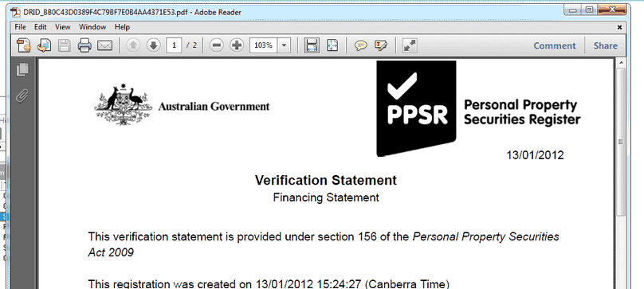Screen dimensions: 644x289
Task: Fit to window width scrolling icon
Action: tap(312, 45)
